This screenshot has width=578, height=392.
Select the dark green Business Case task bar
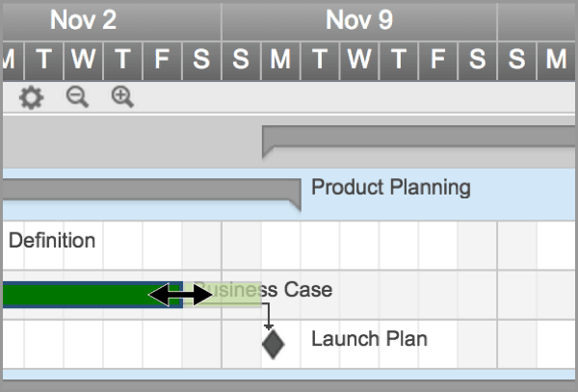tap(77, 294)
